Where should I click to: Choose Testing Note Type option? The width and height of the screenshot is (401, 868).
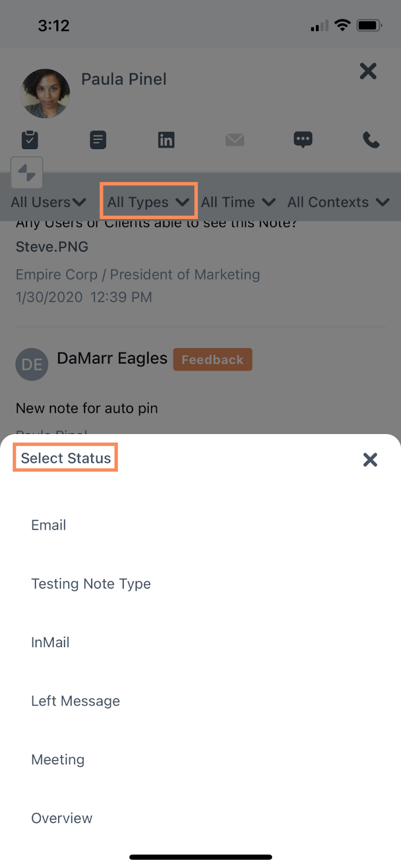click(91, 584)
